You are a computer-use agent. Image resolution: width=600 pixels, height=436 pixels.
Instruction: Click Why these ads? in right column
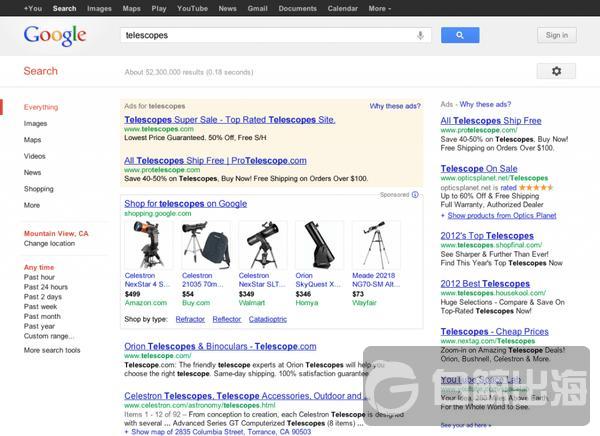tap(485, 104)
